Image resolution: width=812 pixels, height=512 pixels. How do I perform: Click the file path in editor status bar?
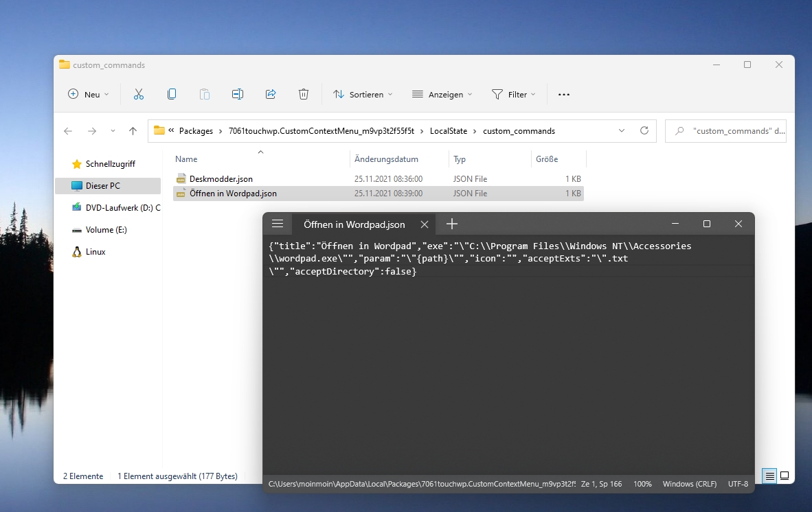tap(422, 484)
